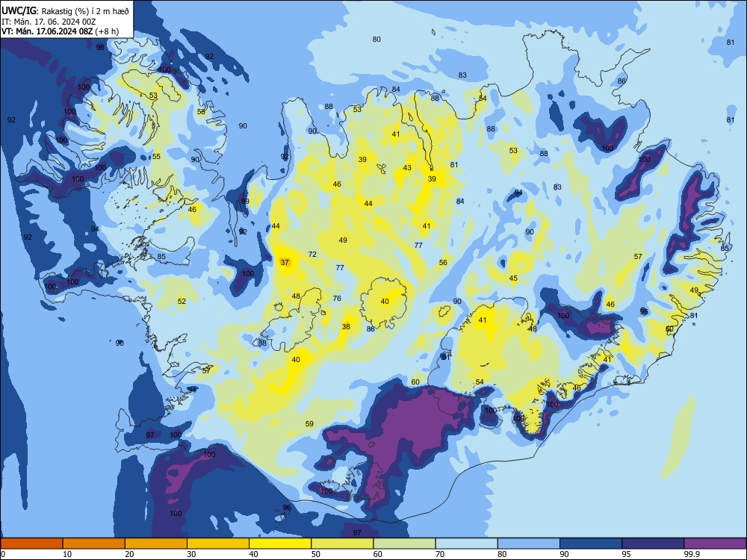
Task: Click the map value '99'
Action: 245,202
